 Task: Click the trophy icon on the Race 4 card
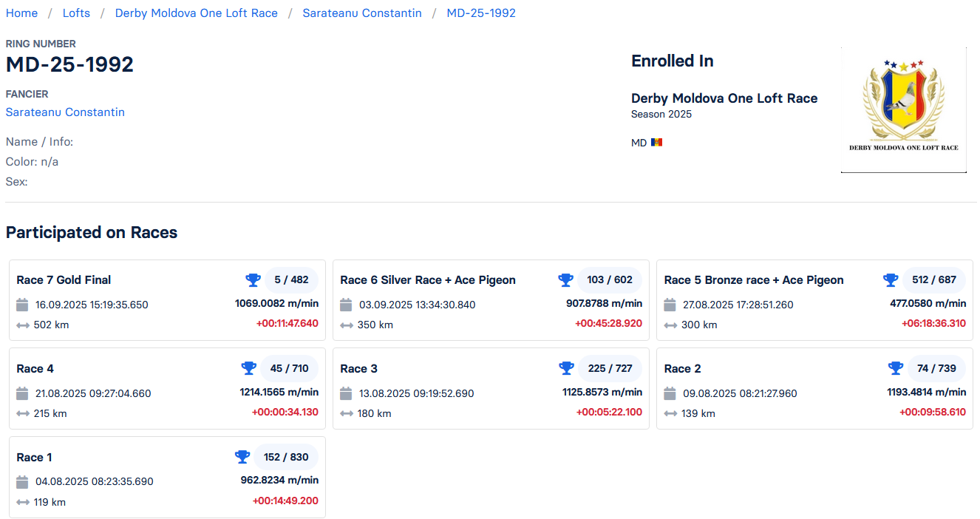(249, 368)
